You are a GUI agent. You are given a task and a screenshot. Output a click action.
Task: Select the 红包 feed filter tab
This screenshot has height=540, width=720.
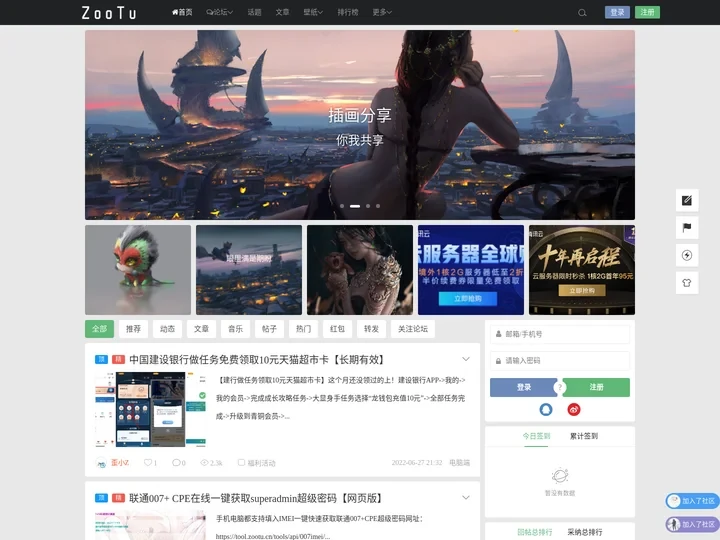click(x=337, y=329)
